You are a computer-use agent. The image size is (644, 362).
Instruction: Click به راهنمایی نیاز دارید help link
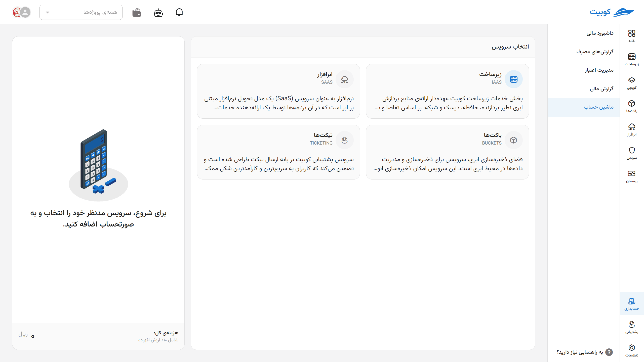(x=584, y=352)
